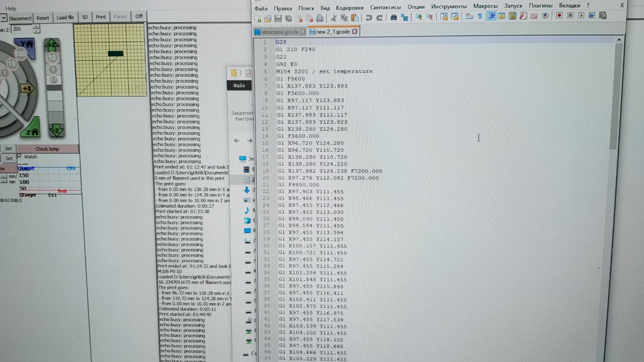Click the 100 ring on XY jog dial
The width and height of the screenshot is (644, 362).
point(21,53)
